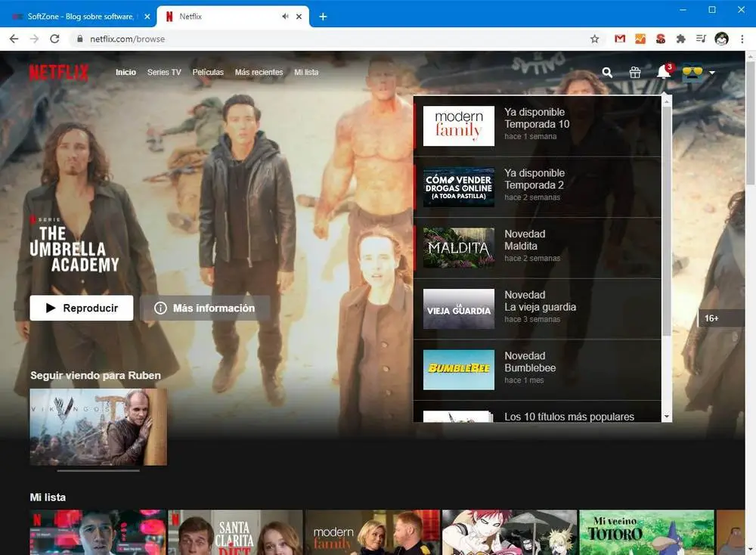
Task: Open Películas section
Action: pyautogui.click(x=208, y=73)
